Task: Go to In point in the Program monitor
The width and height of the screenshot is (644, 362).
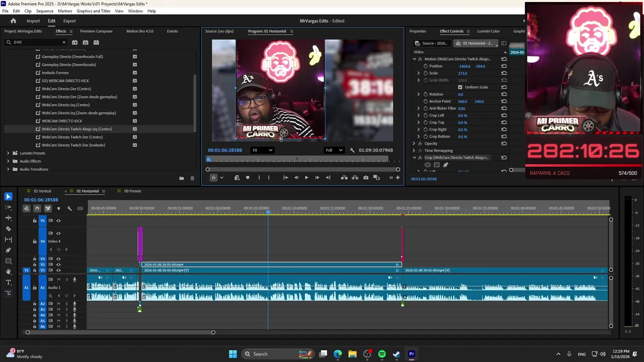Action: coord(285,177)
